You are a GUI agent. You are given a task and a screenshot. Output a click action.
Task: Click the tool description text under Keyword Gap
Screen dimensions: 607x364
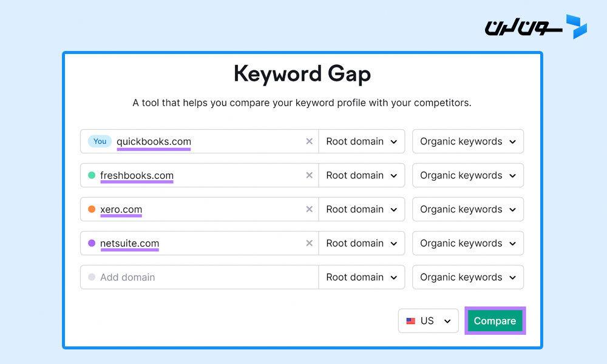(302, 103)
